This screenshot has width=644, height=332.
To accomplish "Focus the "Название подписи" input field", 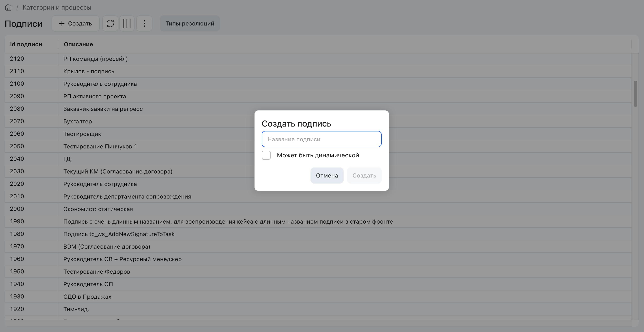I will (x=321, y=139).
